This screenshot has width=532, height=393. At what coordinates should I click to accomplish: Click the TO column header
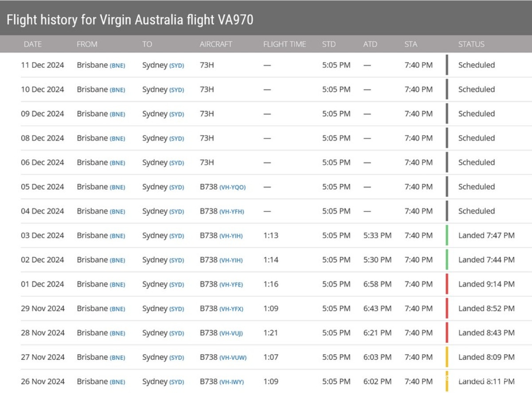click(147, 44)
